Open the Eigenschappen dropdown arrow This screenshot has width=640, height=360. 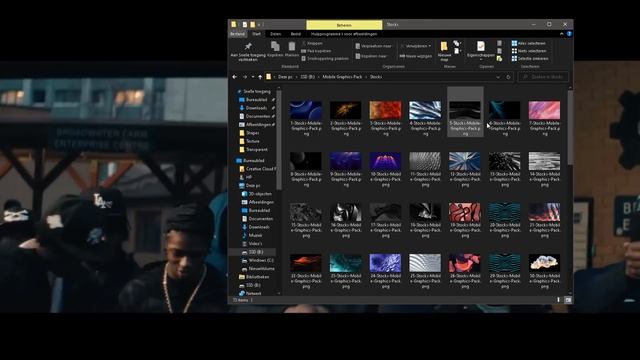tap(481, 60)
